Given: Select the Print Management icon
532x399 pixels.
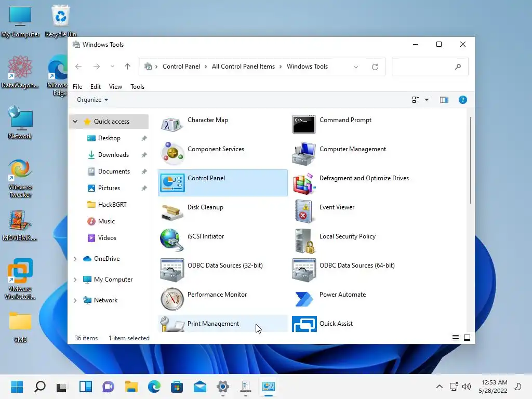Looking at the screenshot, I should click(x=172, y=325).
